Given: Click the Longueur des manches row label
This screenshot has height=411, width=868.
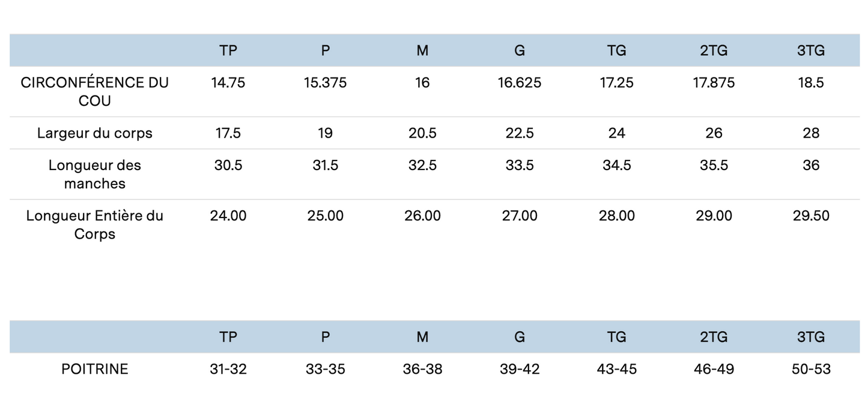Looking at the screenshot, I should 95,174.
